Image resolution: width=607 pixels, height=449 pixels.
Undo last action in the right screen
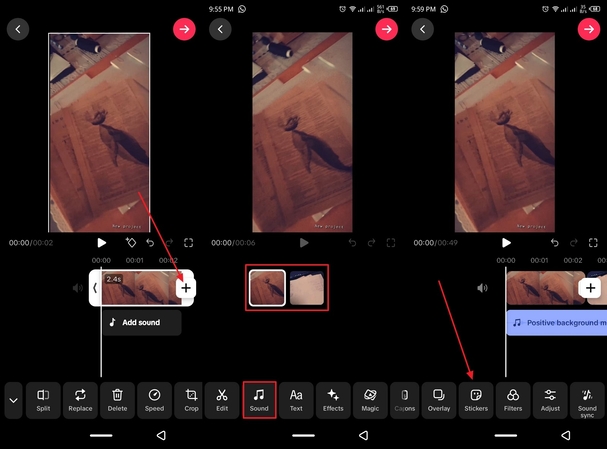coord(554,243)
